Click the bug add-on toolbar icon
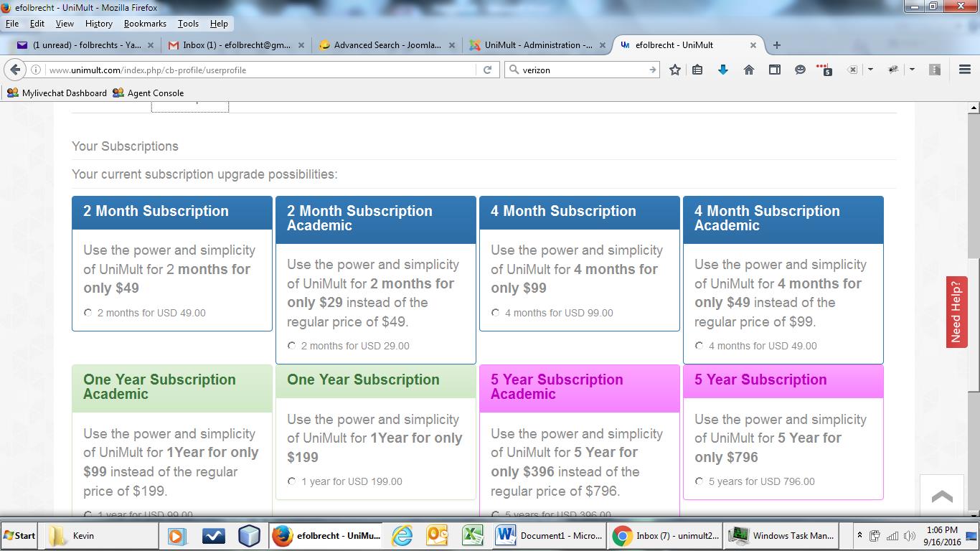The width and height of the screenshot is (980, 551). pos(893,70)
